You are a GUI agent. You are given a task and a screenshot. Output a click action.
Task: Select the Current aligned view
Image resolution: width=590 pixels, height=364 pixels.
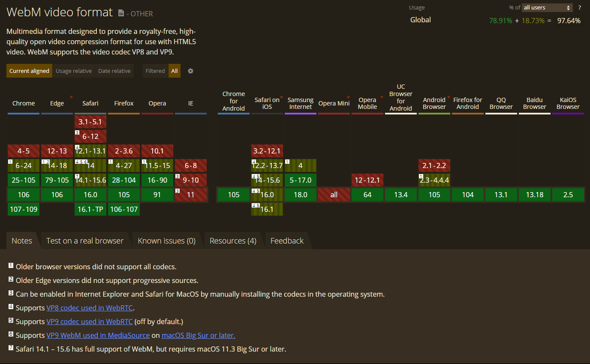pos(29,71)
